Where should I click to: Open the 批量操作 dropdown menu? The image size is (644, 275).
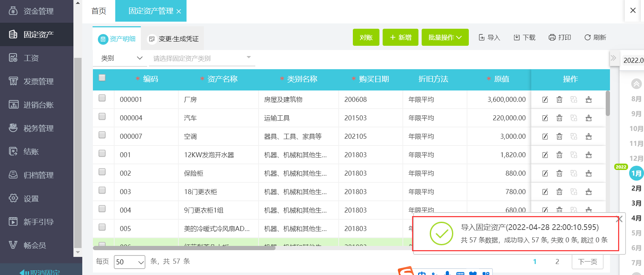pyautogui.click(x=445, y=38)
